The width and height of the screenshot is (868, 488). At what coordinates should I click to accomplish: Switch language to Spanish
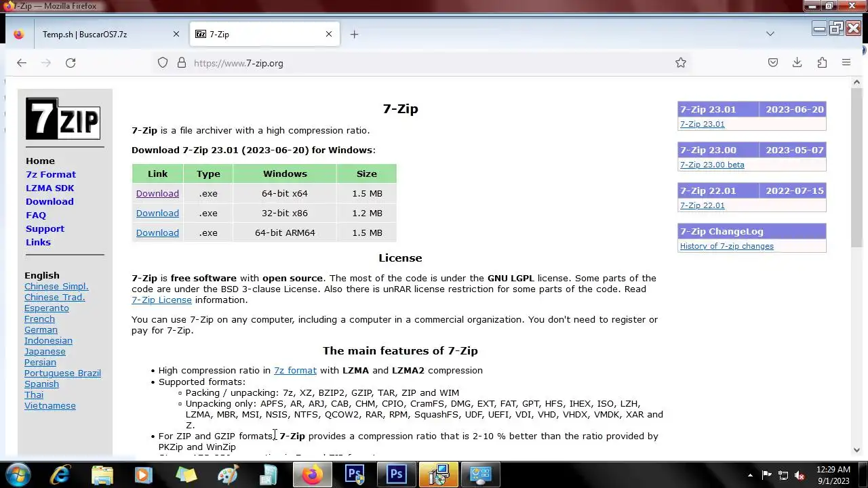(41, 384)
